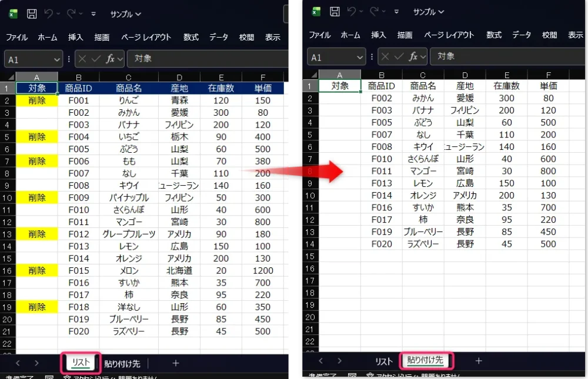Click the add new sheet plus in left window

[175, 363]
